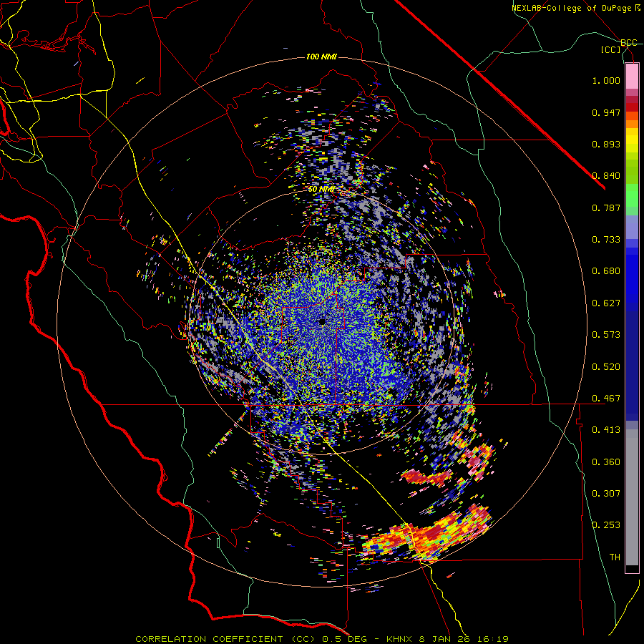Select the 0.947 legend value

606,112
